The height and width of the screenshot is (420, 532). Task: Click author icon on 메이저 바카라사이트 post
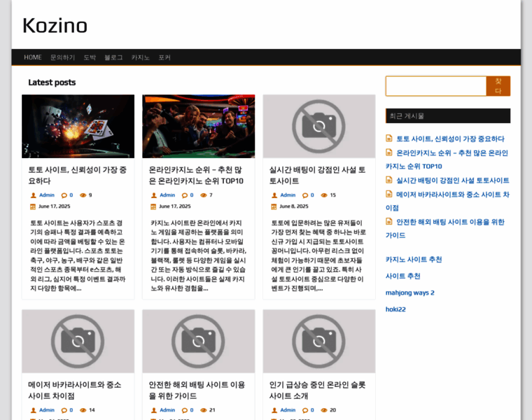(x=34, y=410)
